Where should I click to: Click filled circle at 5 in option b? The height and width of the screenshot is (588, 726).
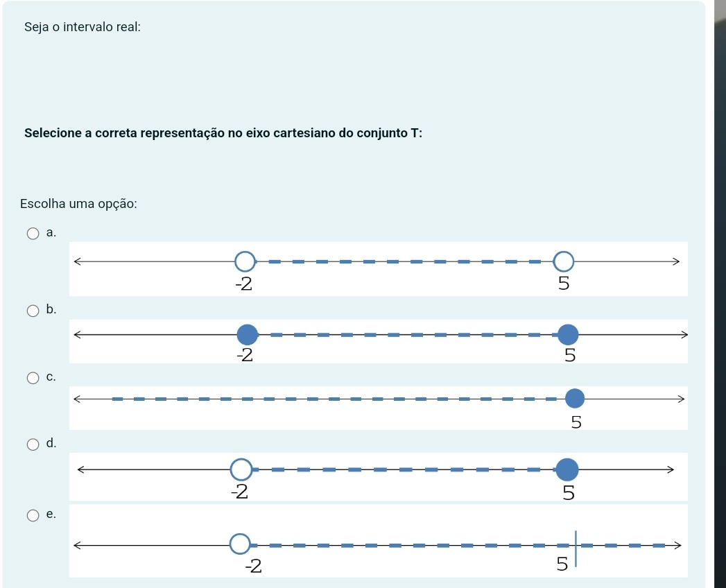click(x=568, y=334)
